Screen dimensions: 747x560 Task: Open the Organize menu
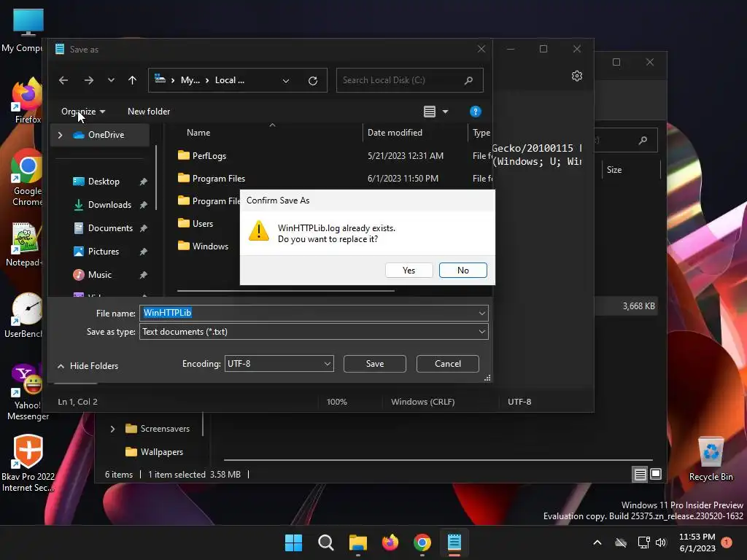click(x=83, y=112)
